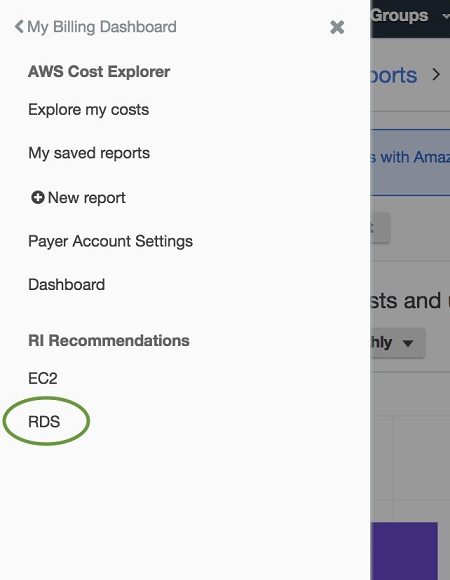Image resolution: width=450 pixels, height=580 pixels.
Task: Open the monthly granularity dropdown arrow
Action: 408,343
